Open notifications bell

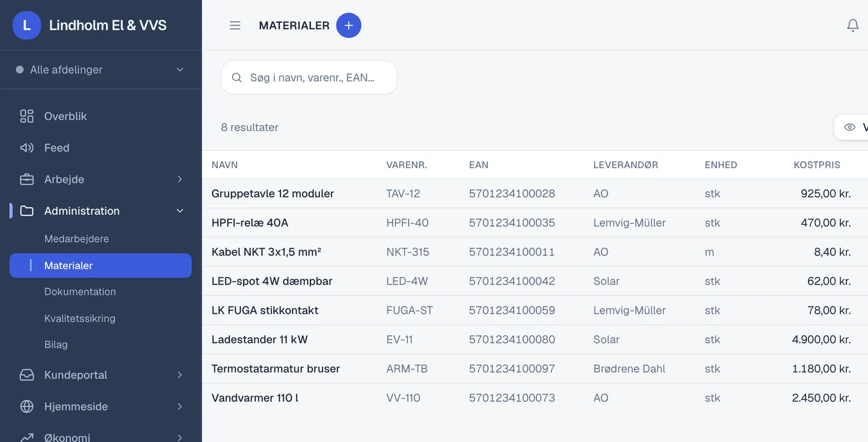(853, 25)
